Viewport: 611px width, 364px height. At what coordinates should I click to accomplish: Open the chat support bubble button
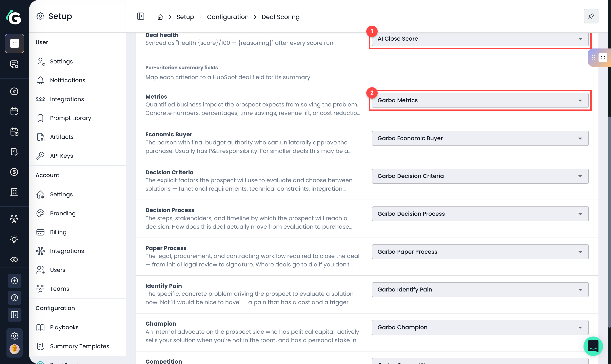pos(593,346)
